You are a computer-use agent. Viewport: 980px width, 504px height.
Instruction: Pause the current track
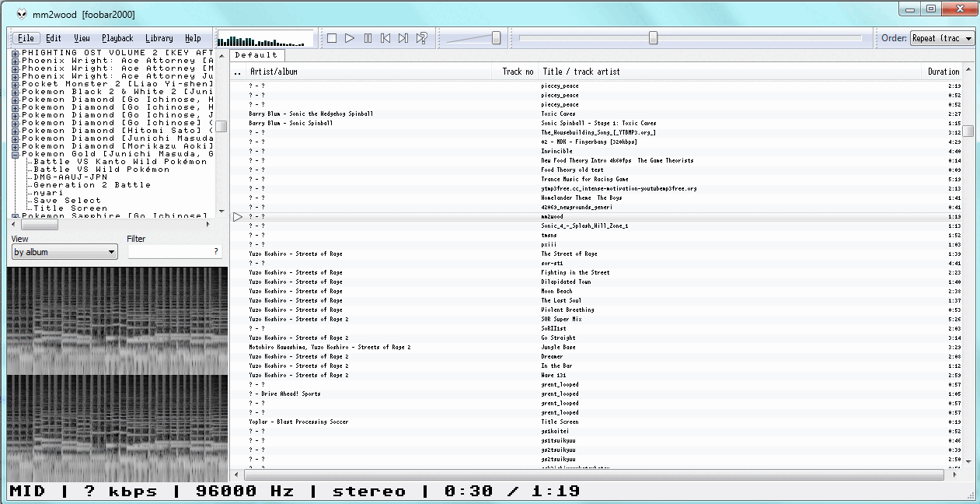click(x=367, y=37)
